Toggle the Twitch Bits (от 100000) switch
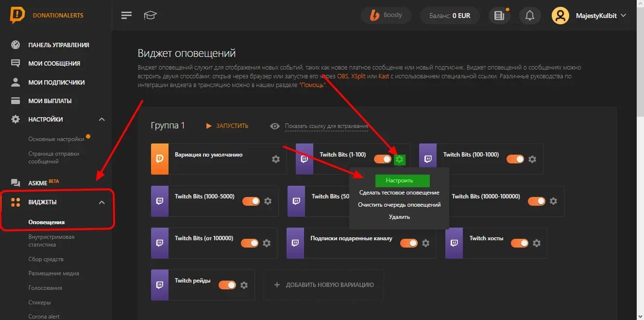 250,243
